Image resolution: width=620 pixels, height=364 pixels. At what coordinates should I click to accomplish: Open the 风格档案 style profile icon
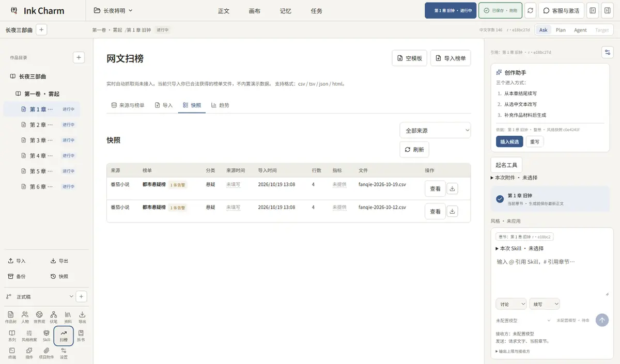29,336
